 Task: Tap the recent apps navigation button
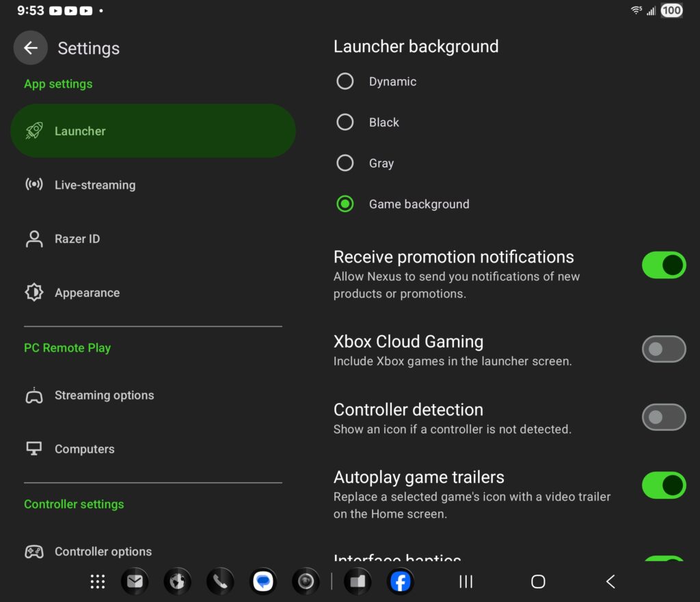(x=466, y=581)
